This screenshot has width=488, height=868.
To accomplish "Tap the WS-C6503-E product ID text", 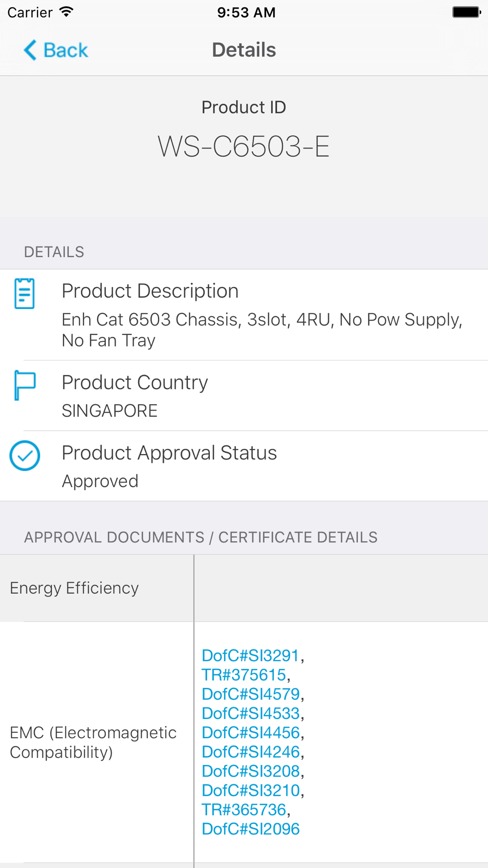I will [x=244, y=146].
